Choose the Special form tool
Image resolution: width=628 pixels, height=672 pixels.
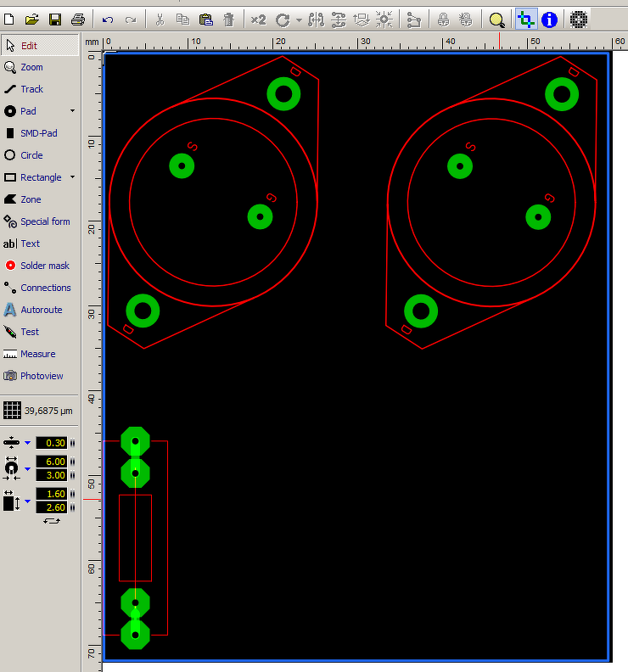tap(40, 221)
